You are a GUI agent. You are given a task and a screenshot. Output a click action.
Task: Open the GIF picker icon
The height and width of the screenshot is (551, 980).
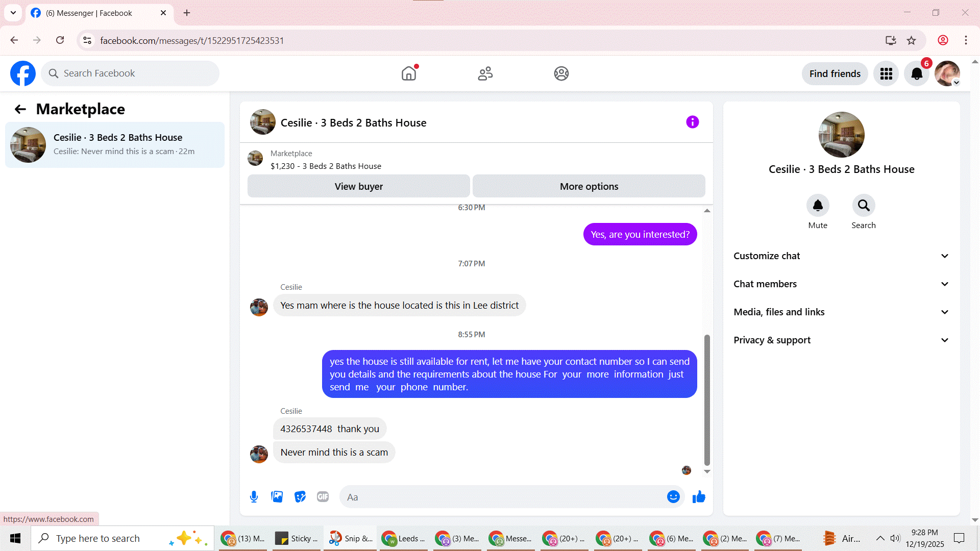[x=323, y=497]
